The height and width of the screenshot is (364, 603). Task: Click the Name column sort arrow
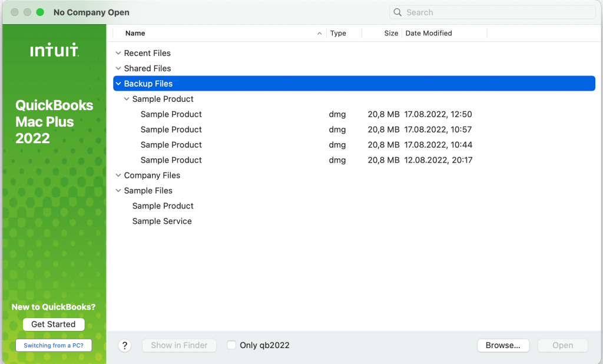[319, 33]
